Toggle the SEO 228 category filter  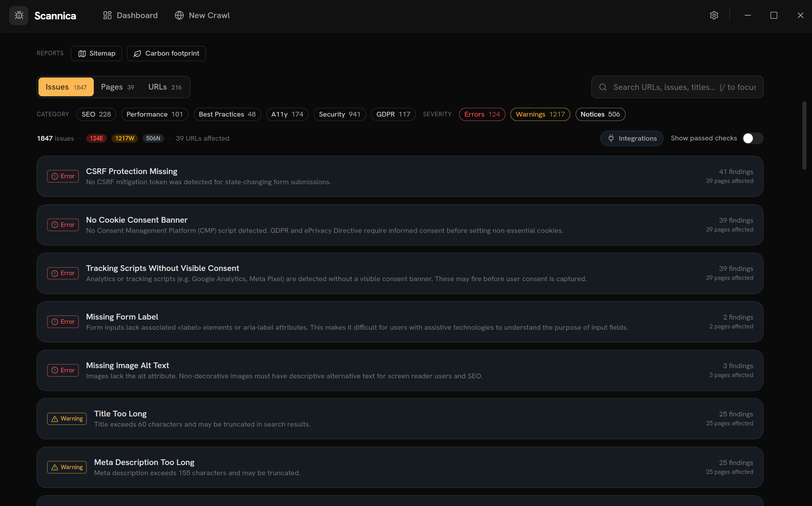(96, 114)
